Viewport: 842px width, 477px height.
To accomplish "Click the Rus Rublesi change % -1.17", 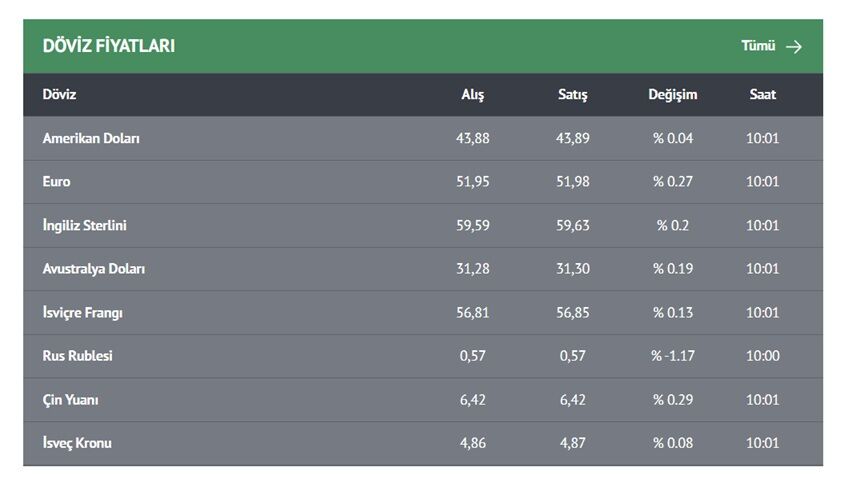I will click(673, 356).
